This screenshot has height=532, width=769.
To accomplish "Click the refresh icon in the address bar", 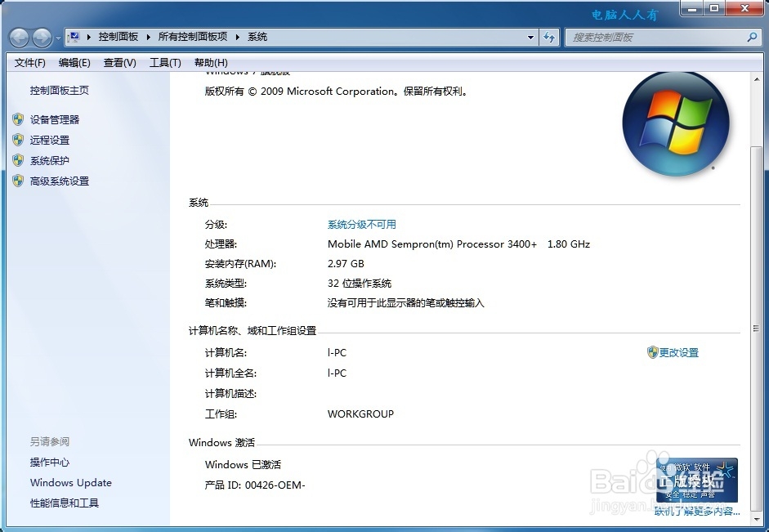I will (548, 37).
